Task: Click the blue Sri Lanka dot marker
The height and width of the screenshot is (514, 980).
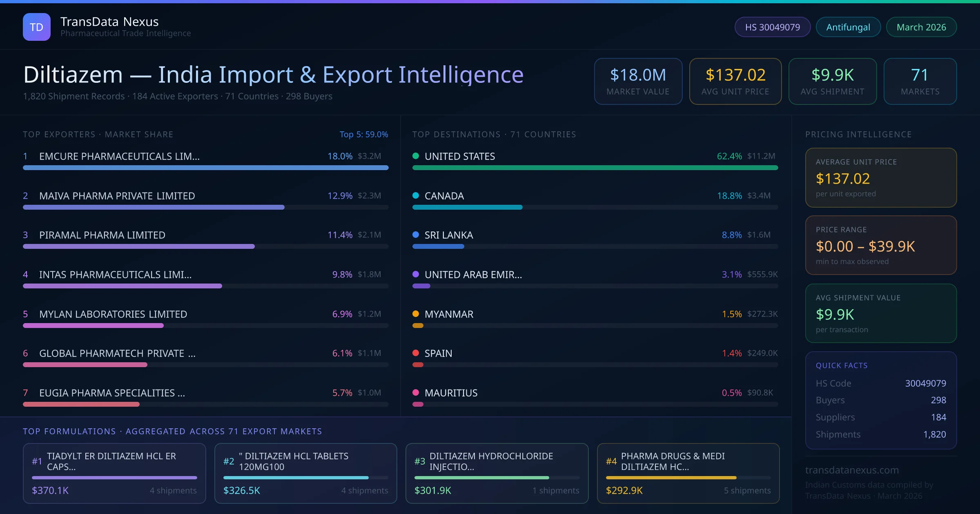Action: (416, 235)
